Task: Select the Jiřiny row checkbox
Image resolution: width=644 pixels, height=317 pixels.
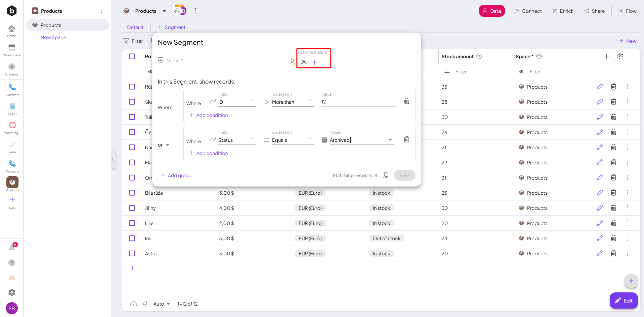Action: 132,208
